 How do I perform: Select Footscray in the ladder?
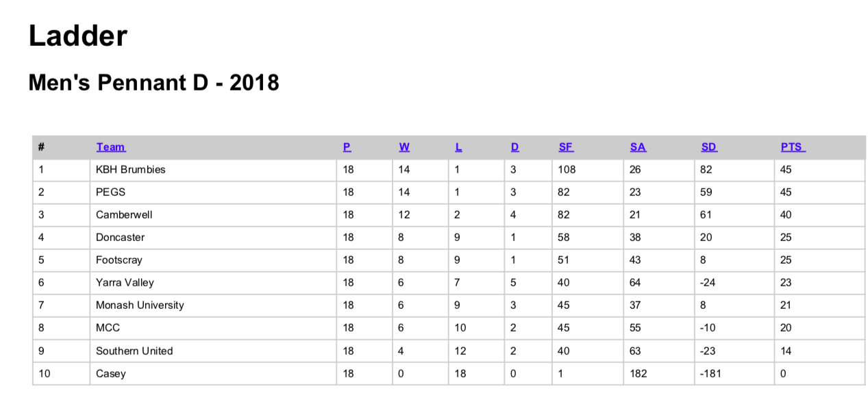pos(119,260)
